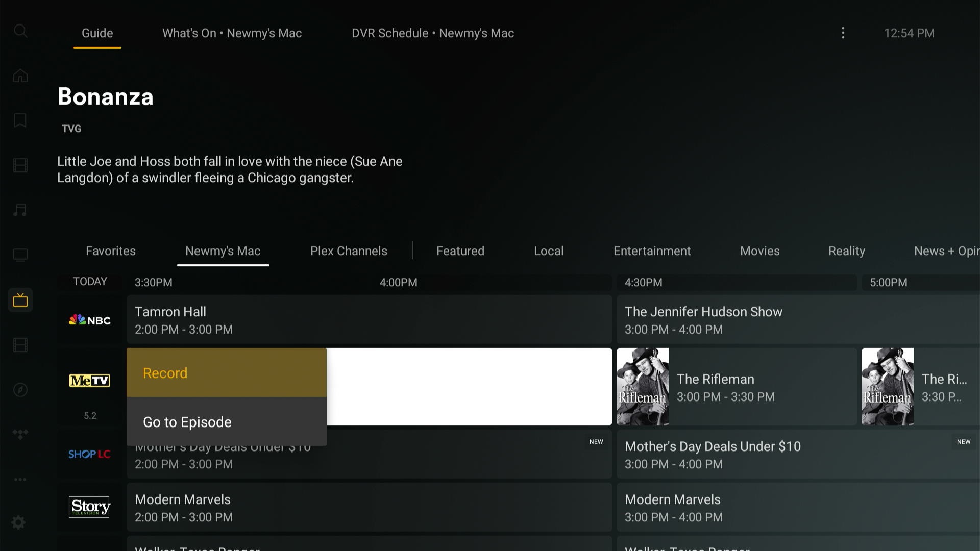The height and width of the screenshot is (551, 980).
Task: Open the Music section icon
Action: pos(20,210)
